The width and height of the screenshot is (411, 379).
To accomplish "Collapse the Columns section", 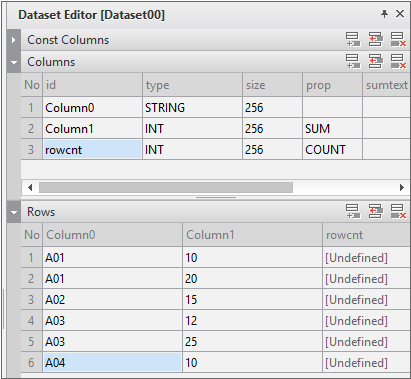I will 14,62.
